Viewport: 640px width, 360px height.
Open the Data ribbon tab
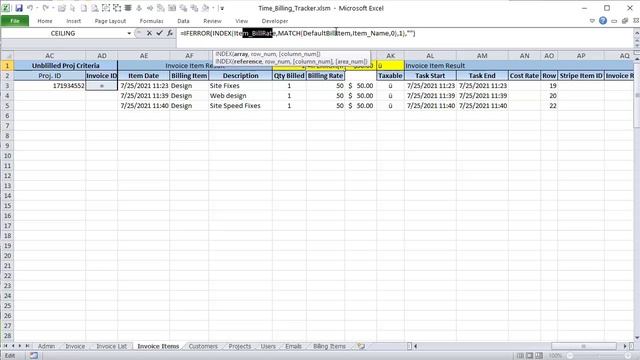(183, 21)
